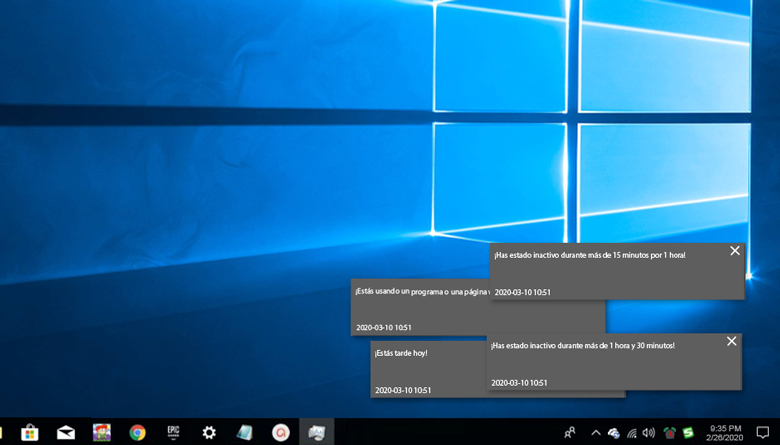Image resolution: width=780 pixels, height=445 pixels.
Task: Open the blue notebook app in the taskbar
Action: point(245,432)
